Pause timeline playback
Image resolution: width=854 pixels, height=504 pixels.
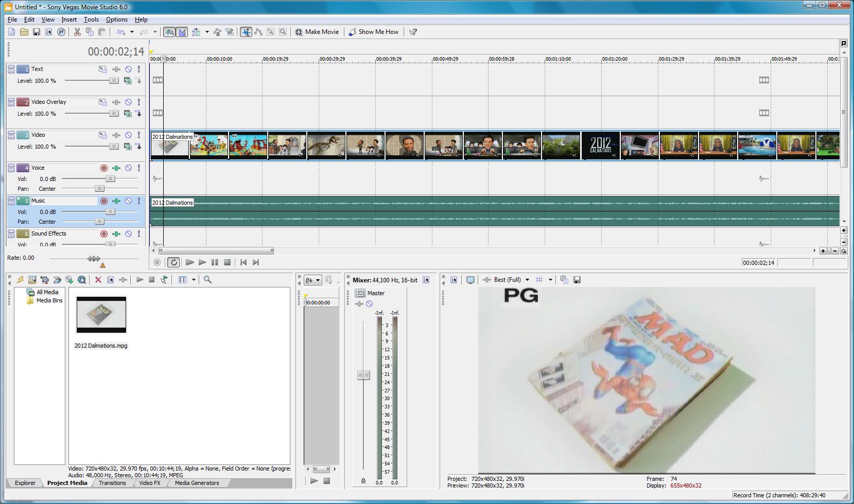pos(215,262)
